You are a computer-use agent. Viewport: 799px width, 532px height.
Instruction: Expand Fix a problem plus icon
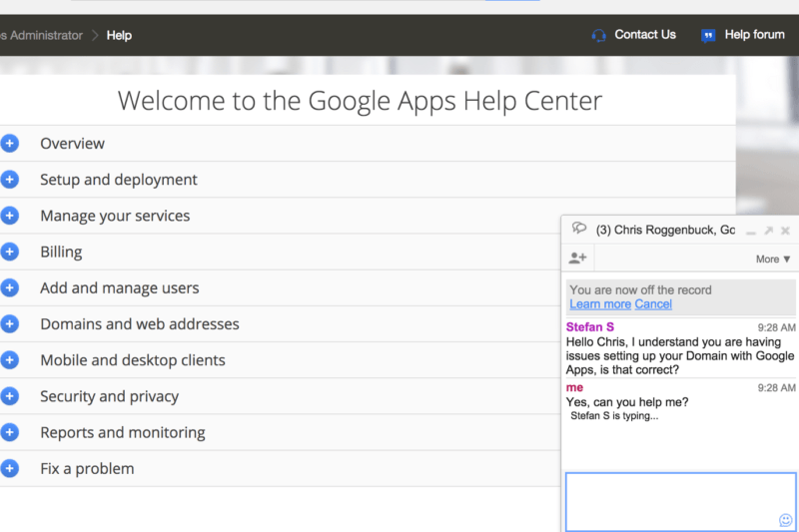9,469
